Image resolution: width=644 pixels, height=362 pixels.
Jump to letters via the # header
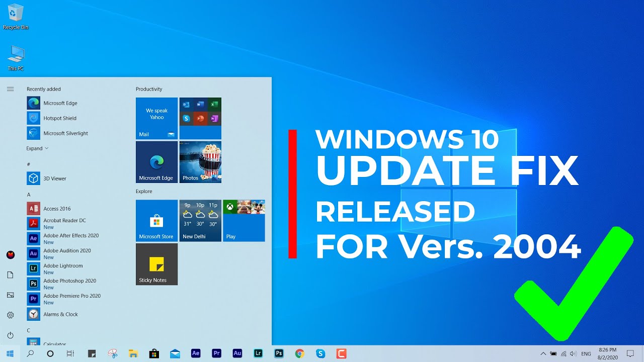tap(28, 164)
